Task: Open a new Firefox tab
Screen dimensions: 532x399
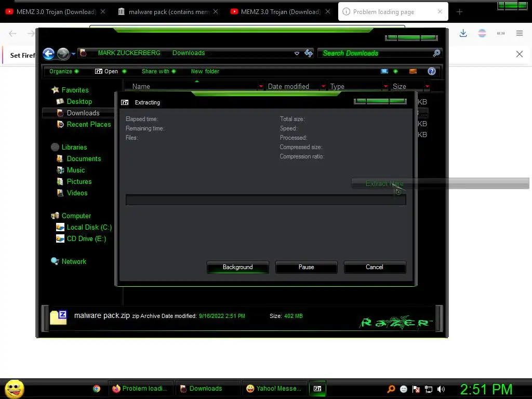Action: tap(459, 12)
